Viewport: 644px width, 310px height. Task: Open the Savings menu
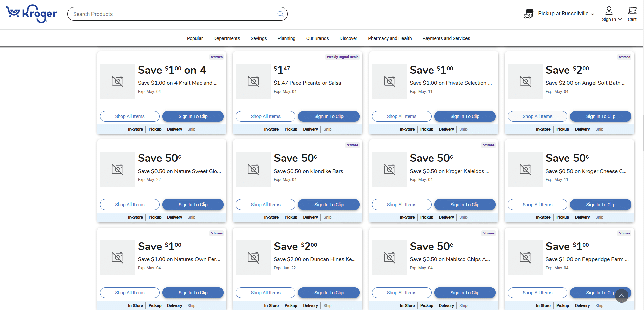tap(259, 38)
